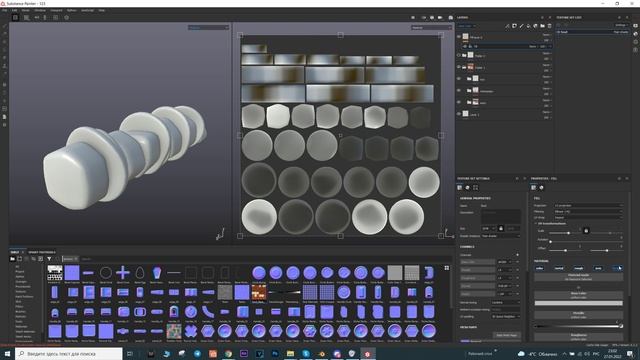Open Shader settings icon on right dock
This screenshot has width=640, height=360.
[x=636, y=34]
